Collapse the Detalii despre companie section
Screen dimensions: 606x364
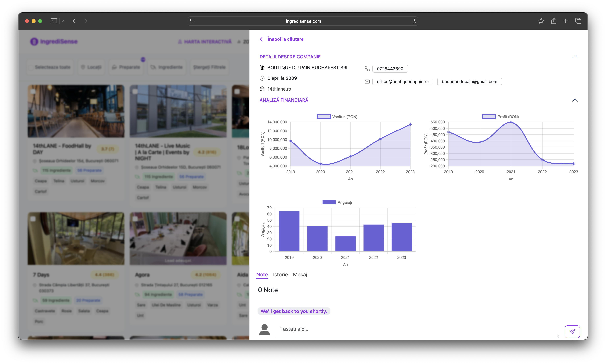(x=575, y=57)
